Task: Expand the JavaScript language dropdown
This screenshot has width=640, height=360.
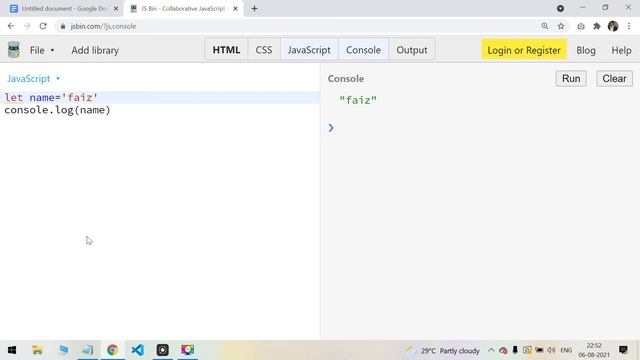Action: click(33, 78)
